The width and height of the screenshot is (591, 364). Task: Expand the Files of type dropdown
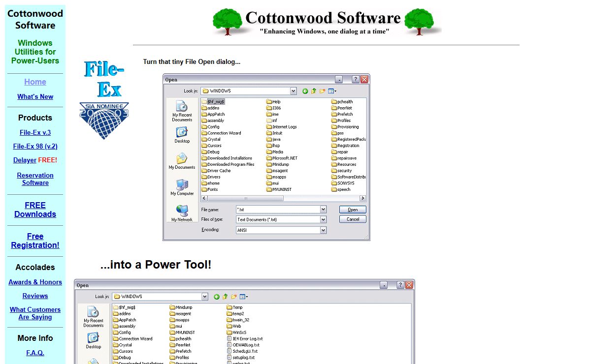[323, 219]
